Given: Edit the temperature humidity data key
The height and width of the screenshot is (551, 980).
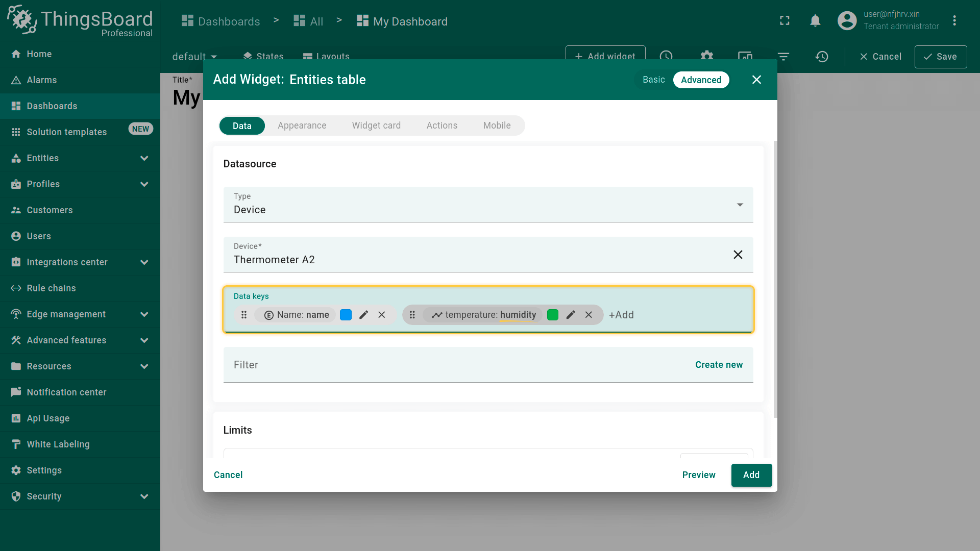Looking at the screenshot, I should tap(571, 315).
